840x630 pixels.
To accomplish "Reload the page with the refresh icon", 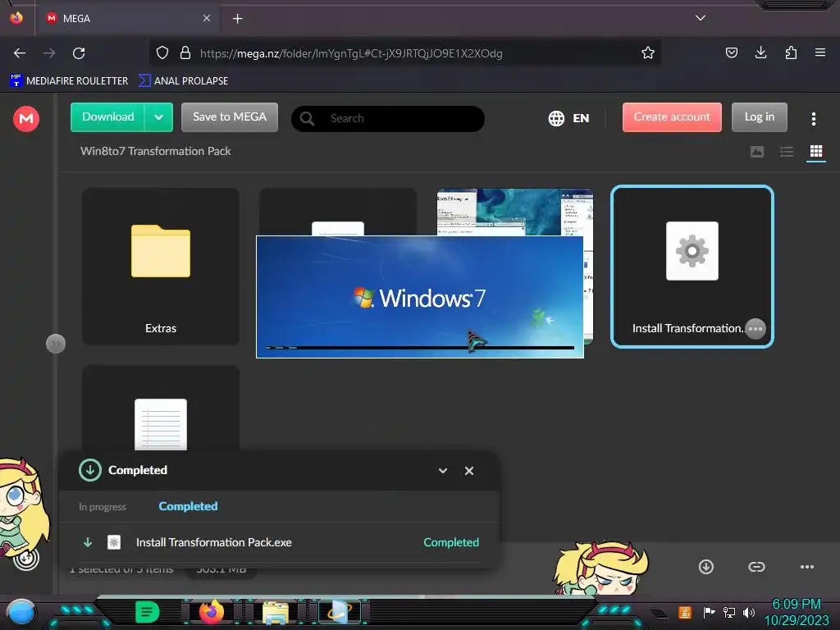I will 79,53.
